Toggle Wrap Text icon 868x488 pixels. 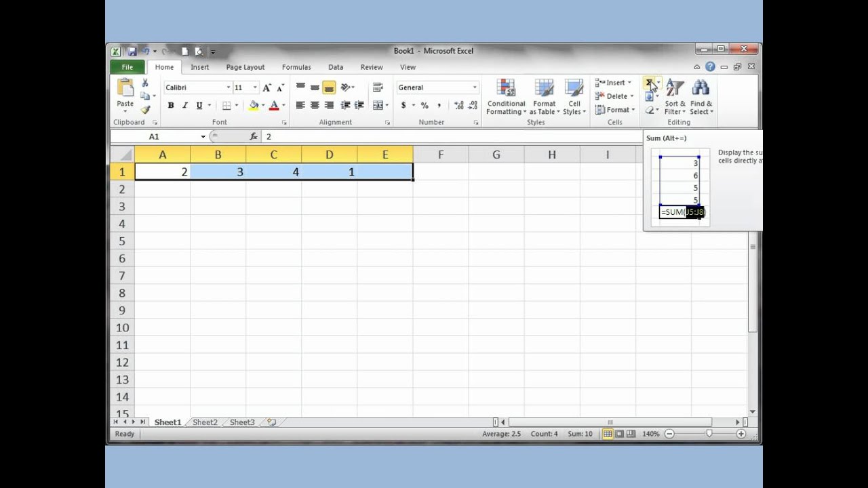coord(378,87)
